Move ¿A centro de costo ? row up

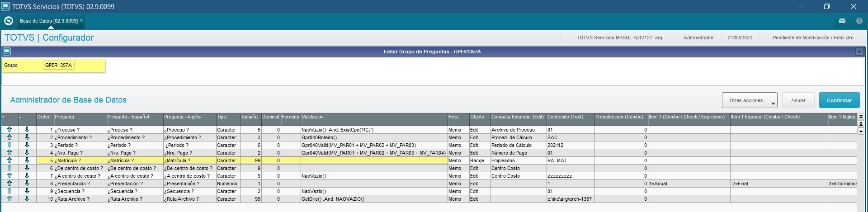pos(9,176)
